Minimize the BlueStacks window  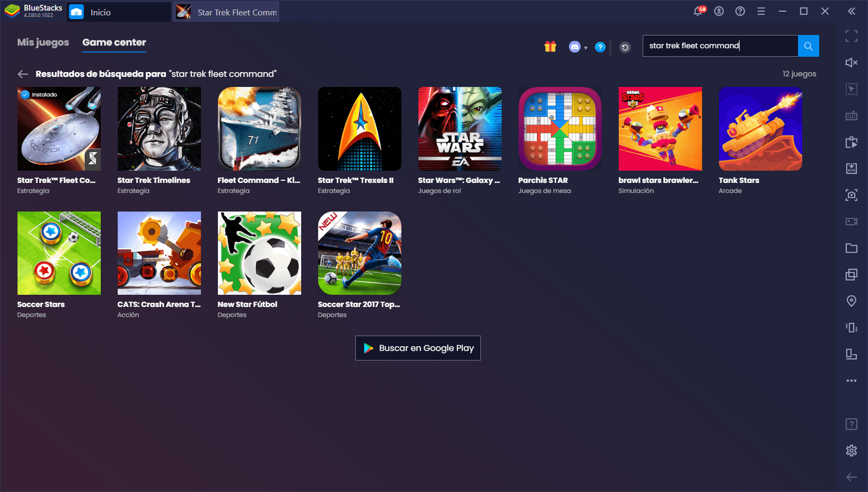tap(783, 11)
